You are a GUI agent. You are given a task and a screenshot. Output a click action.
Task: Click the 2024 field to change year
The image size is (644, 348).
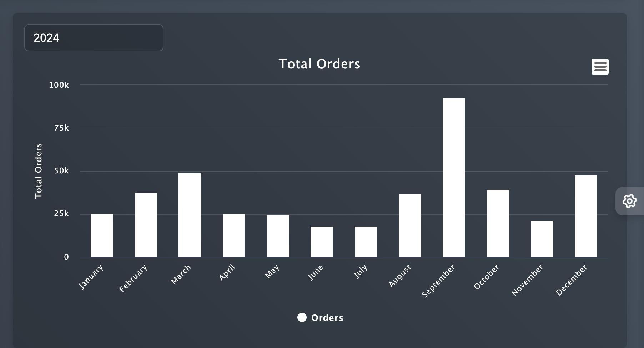[x=94, y=38]
